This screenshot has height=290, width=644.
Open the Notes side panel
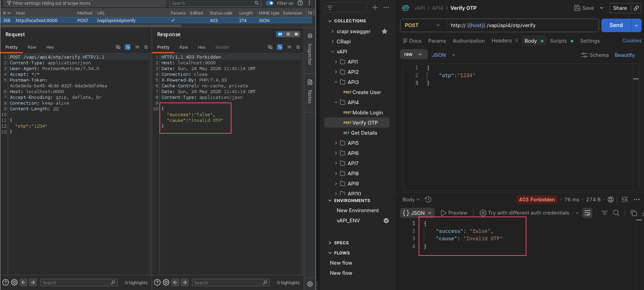coord(310,92)
